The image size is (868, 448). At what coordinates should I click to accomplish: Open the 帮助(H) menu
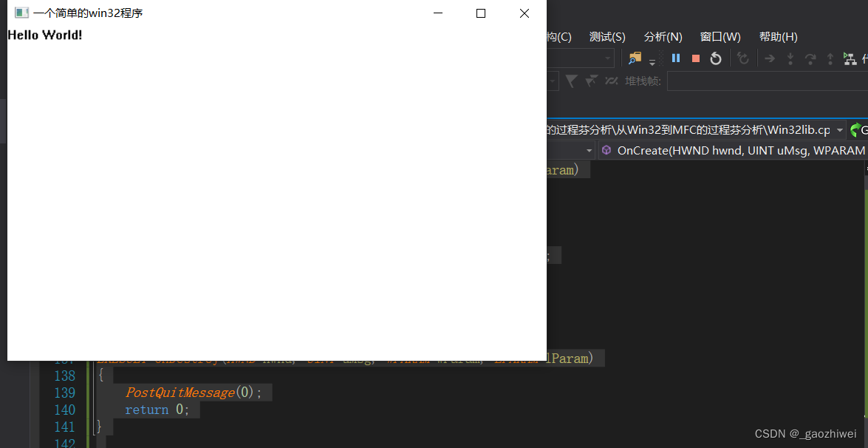779,36
